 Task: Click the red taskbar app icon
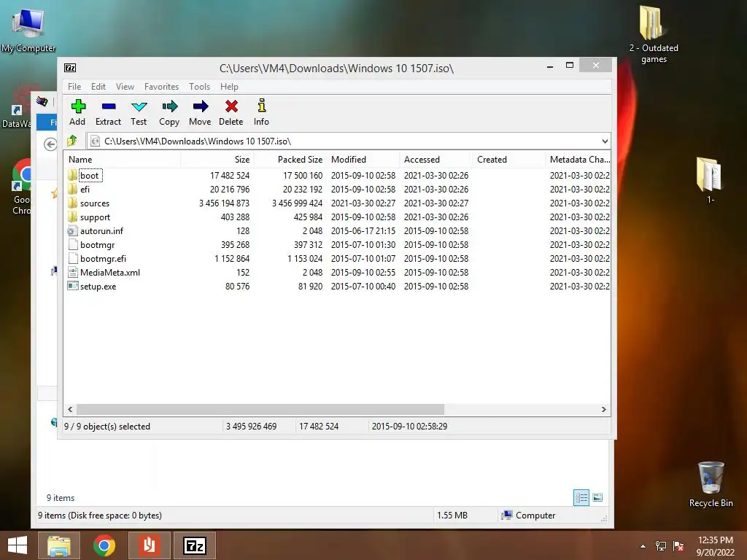click(149, 545)
